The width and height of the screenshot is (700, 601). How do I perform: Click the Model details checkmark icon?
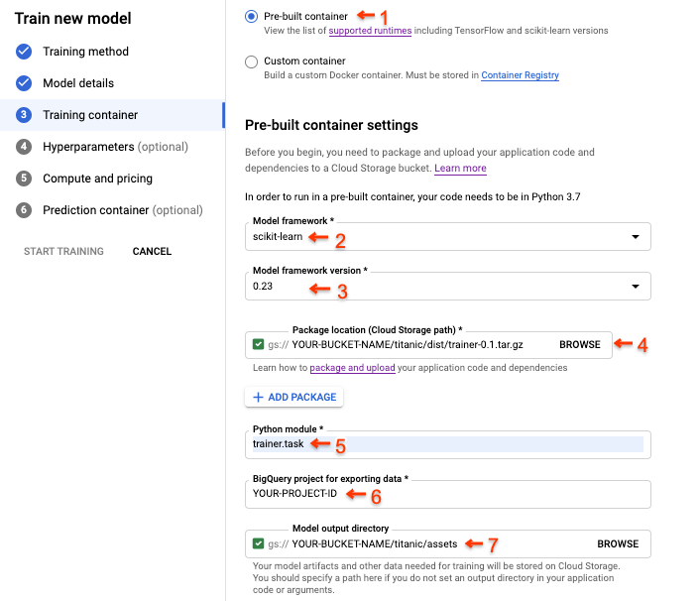coord(24,83)
